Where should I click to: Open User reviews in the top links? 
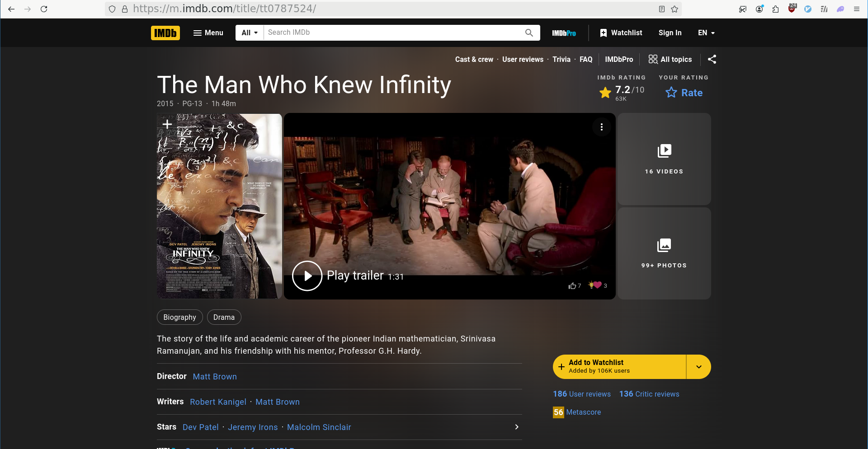click(x=523, y=60)
